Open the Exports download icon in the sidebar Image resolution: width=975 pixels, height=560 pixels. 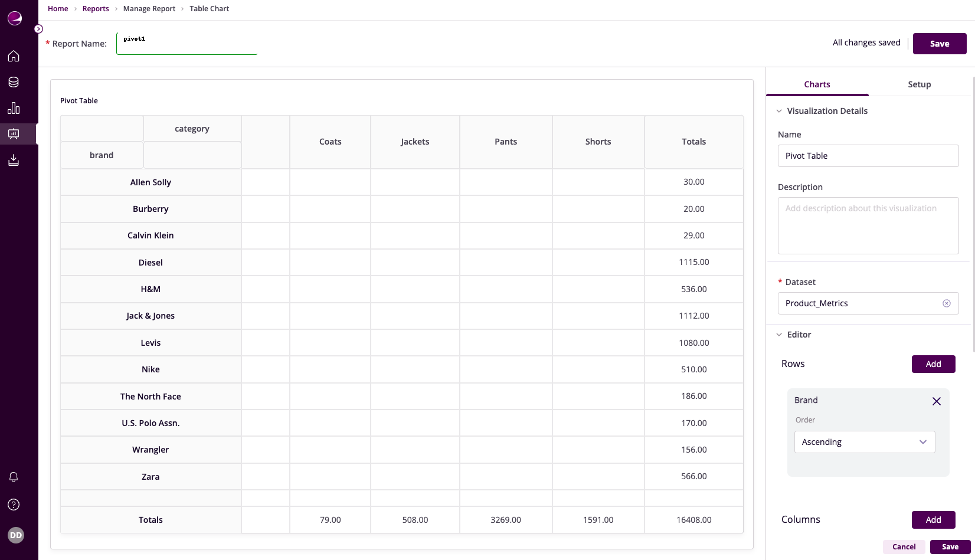tap(13, 159)
